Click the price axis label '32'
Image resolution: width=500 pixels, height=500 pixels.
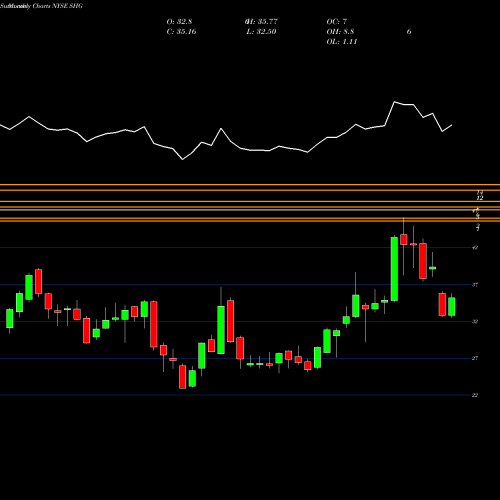pyautogui.click(x=475, y=321)
